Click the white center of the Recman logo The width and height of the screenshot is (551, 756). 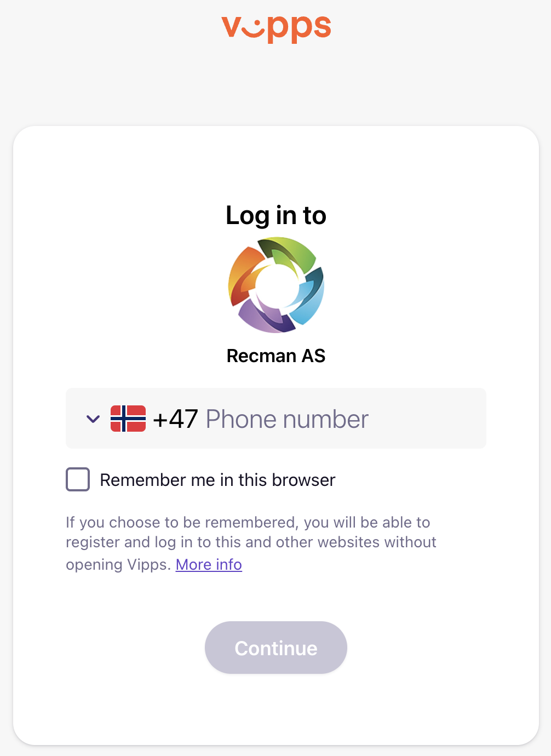[277, 285]
